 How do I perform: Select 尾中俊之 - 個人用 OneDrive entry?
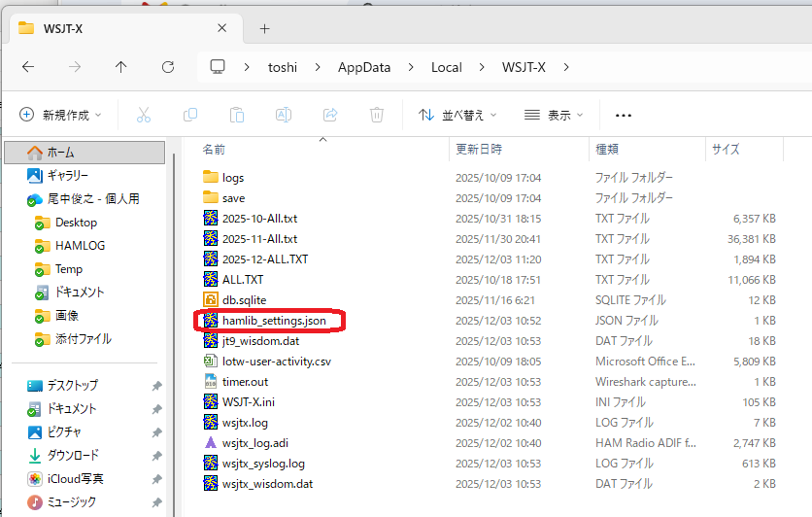[93, 199]
